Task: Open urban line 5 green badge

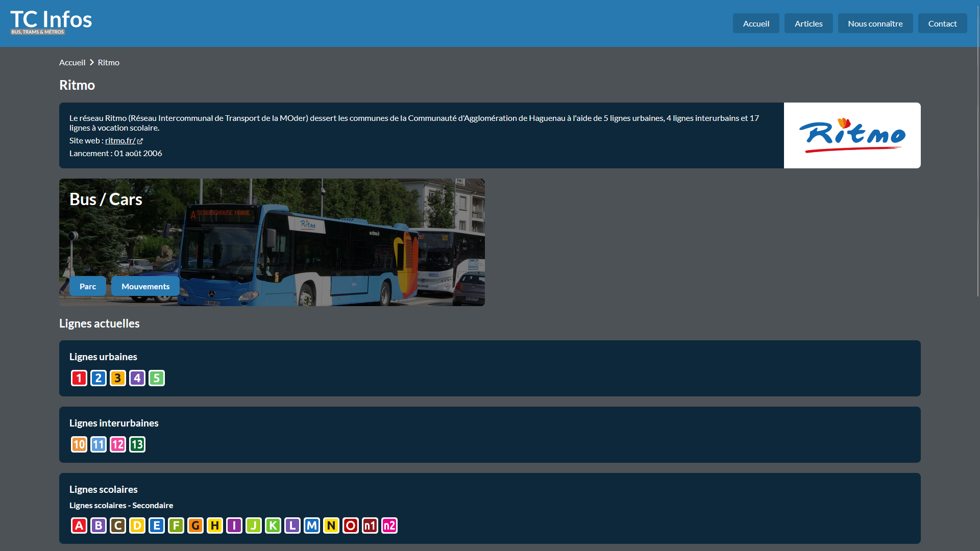Action: click(x=157, y=378)
